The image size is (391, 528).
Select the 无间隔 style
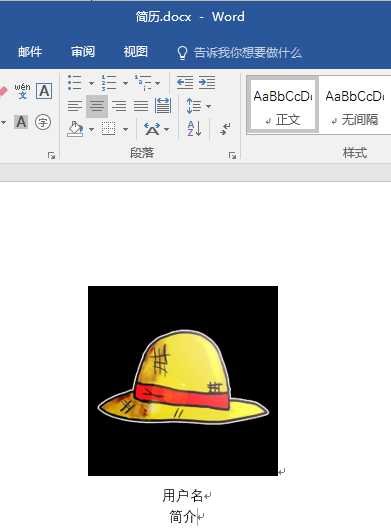(x=355, y=105)
